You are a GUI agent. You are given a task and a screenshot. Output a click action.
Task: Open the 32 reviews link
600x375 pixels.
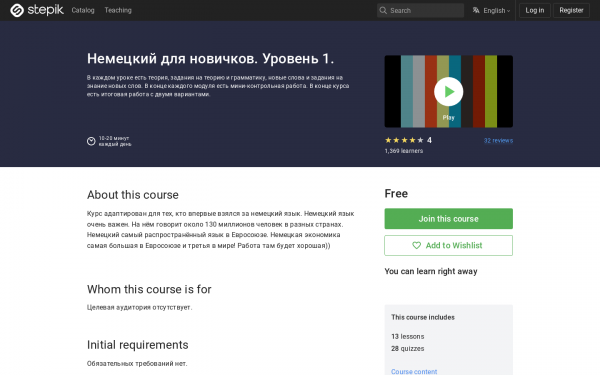[498, 140]
